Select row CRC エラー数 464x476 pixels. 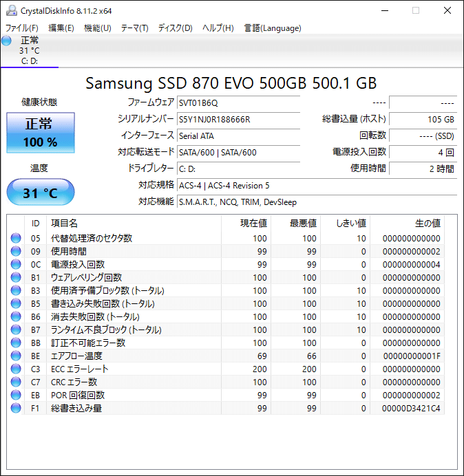point(226,382)
